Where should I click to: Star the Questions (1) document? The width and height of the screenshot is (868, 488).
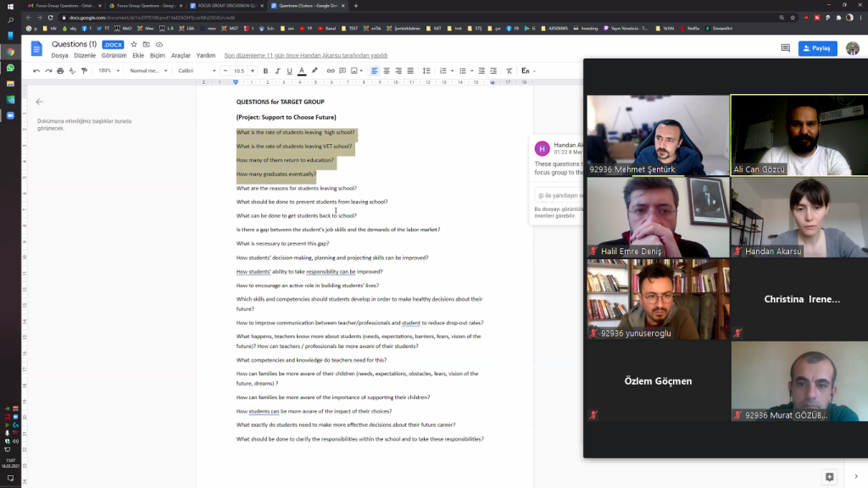[x=134, y=44]
